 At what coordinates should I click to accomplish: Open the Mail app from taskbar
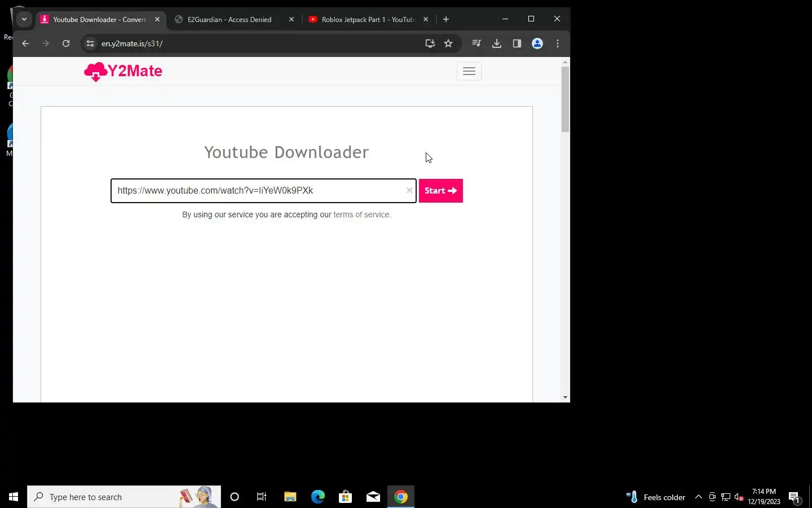coord(373,497)
